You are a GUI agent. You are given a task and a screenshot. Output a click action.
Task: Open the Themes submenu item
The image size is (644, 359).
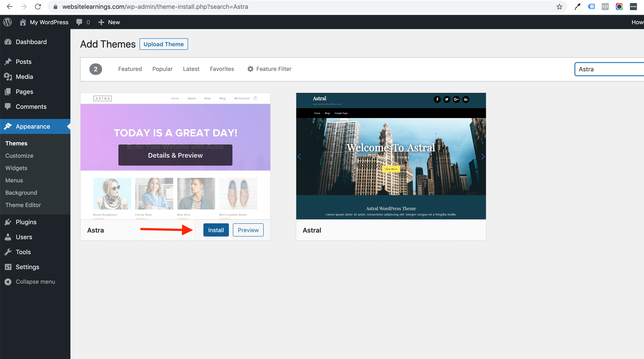[17, 143]
